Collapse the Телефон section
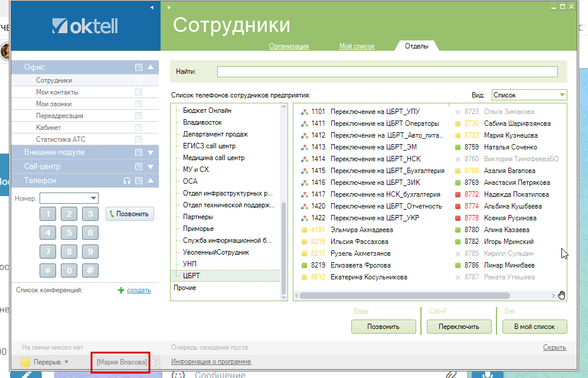This screenshot has width=588, height=378. click(151, 181)
